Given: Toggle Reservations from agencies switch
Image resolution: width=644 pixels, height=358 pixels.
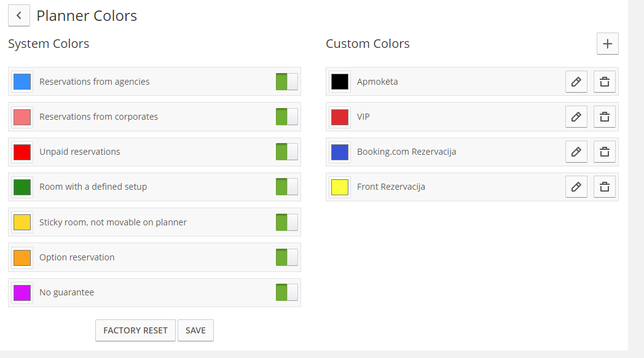Looking at the screenshot, I should [x=287, y=82].
